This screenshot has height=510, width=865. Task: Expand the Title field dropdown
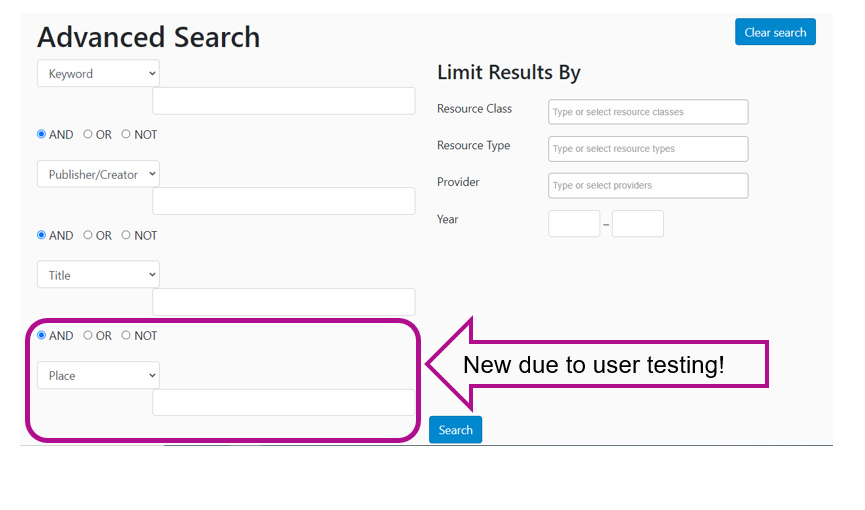point(98,274)
